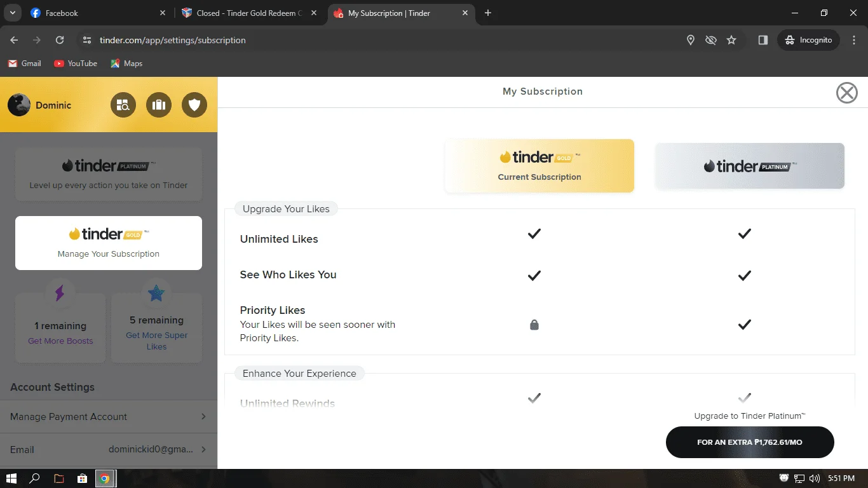Viewport: 868px width, 488px height.
Task: Open the Chrome three-dot menu
Action: point(854,40)
